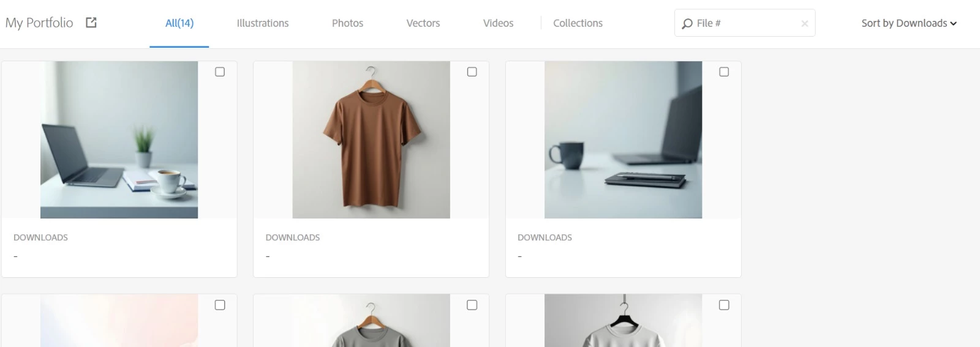This screenshot has height=347, width=980.
Task: Go to the Videos tab
Action: (498, 23)
